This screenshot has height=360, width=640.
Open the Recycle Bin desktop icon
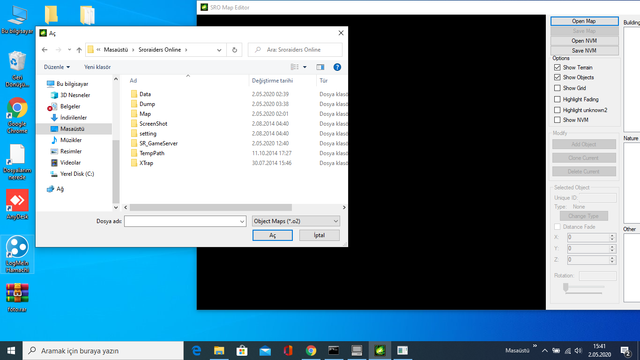17,69
